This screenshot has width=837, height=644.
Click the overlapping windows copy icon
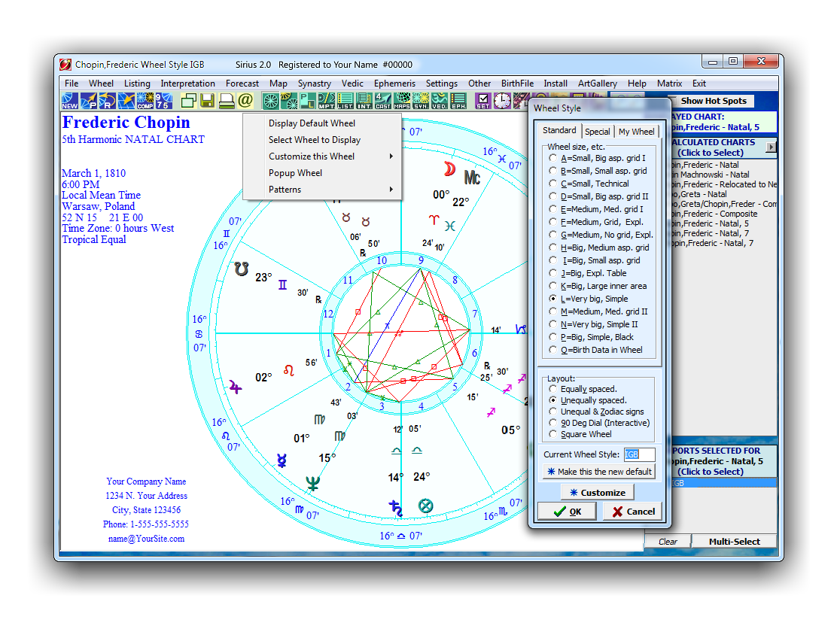[189, 101]
